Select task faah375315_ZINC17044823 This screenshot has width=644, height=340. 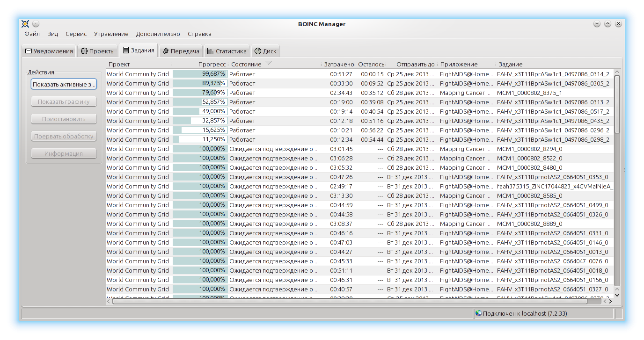point(555,186)
